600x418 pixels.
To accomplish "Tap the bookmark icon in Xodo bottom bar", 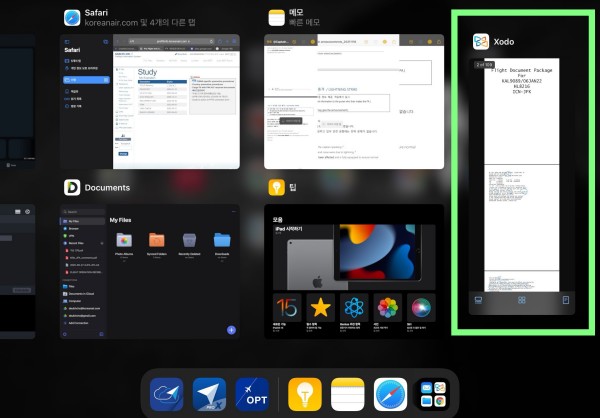I will [566, 300].
